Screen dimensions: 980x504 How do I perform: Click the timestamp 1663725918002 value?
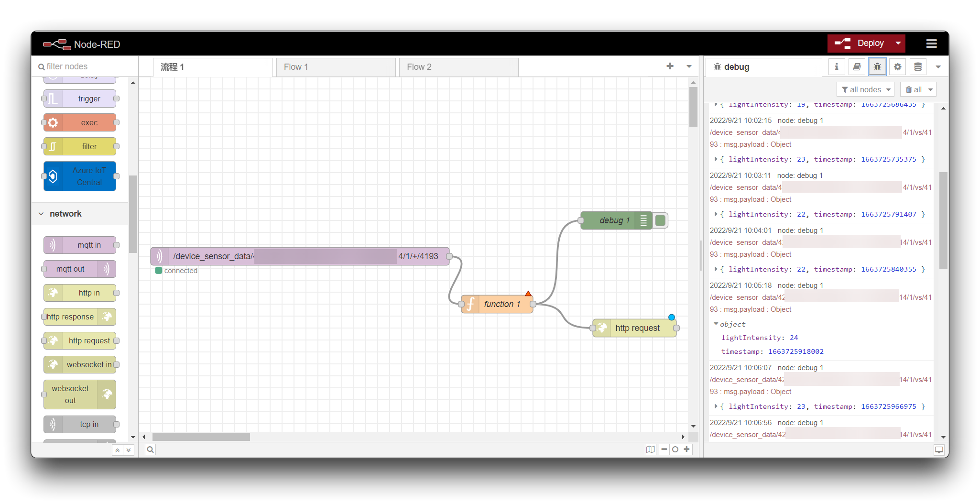coord(796,351)
